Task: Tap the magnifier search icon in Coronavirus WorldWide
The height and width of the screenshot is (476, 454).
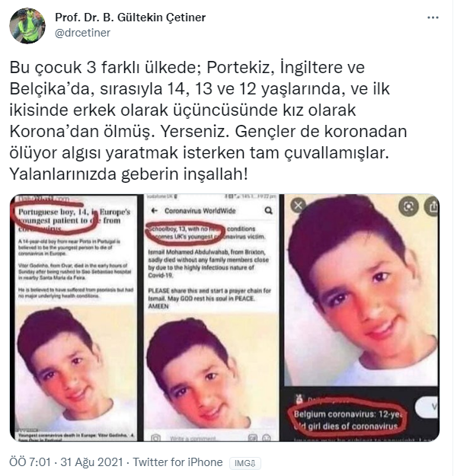Action: tap(268, 210)
